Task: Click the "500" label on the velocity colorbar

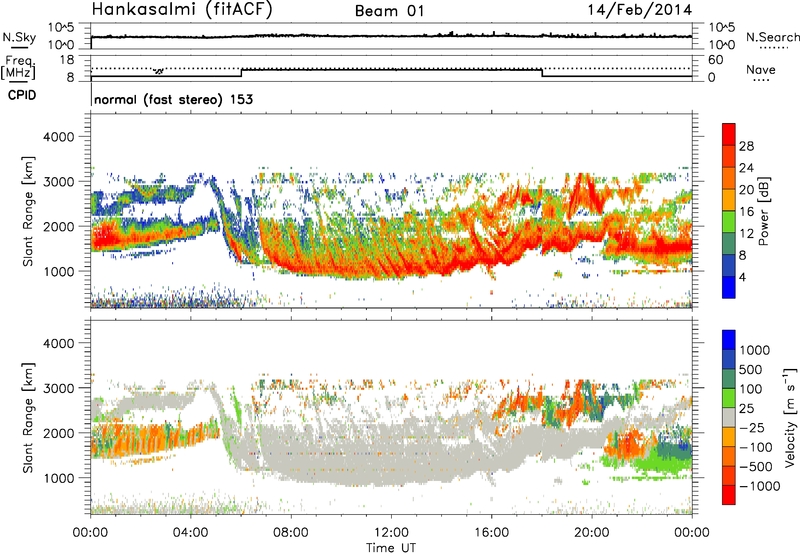Action: coord(750,370)
